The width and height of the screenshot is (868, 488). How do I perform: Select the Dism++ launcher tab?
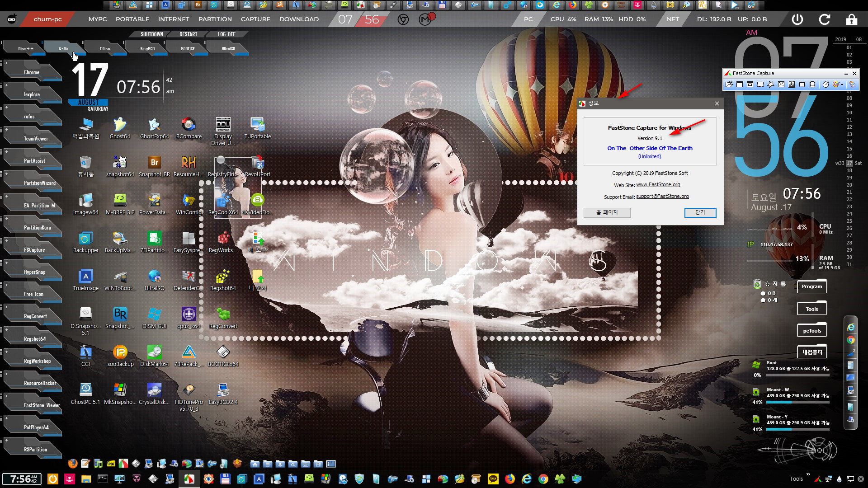click(25, 48)
